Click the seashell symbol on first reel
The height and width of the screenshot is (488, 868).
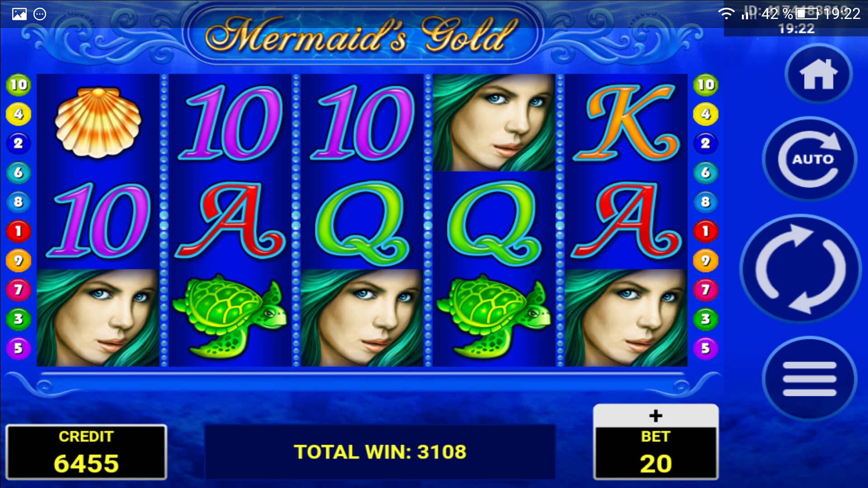[98, 122]
